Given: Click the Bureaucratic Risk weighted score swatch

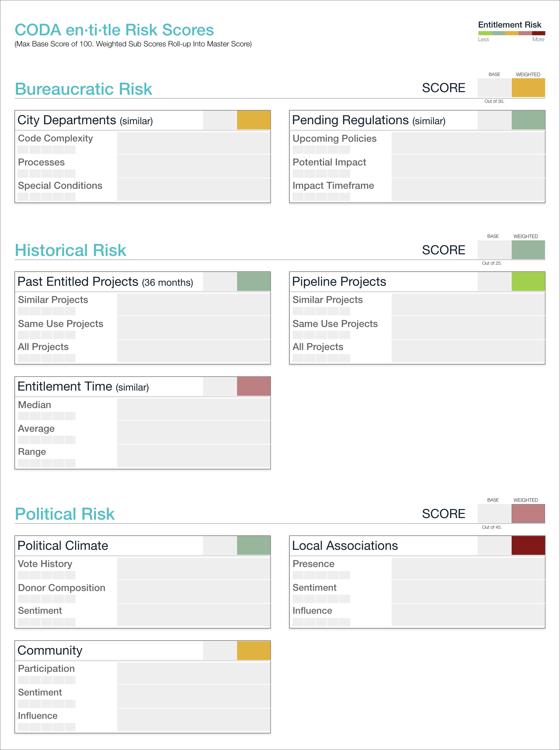Looking at the screenshot, I should (528, 88).
